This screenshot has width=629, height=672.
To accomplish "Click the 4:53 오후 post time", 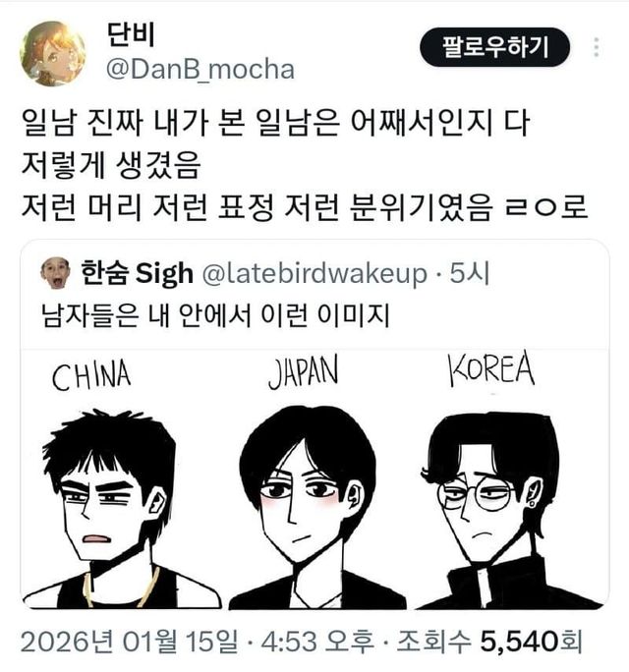I will click(317, 642).
